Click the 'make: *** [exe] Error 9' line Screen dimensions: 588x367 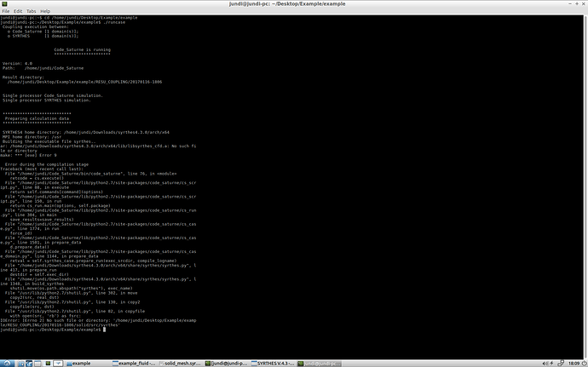click(x=28, y=155)
